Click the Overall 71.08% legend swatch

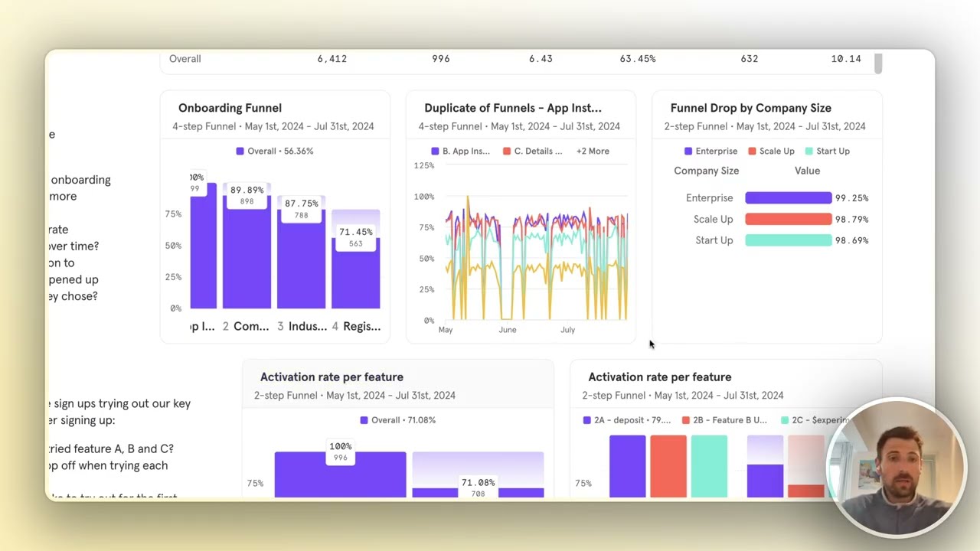[364, 419]
